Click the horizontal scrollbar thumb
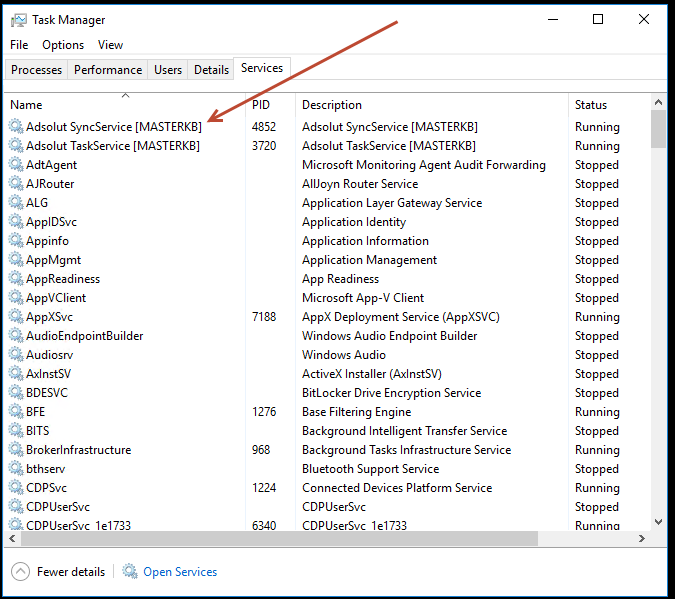The height and width of the screenshot is (599, 675). click(272, 539)
